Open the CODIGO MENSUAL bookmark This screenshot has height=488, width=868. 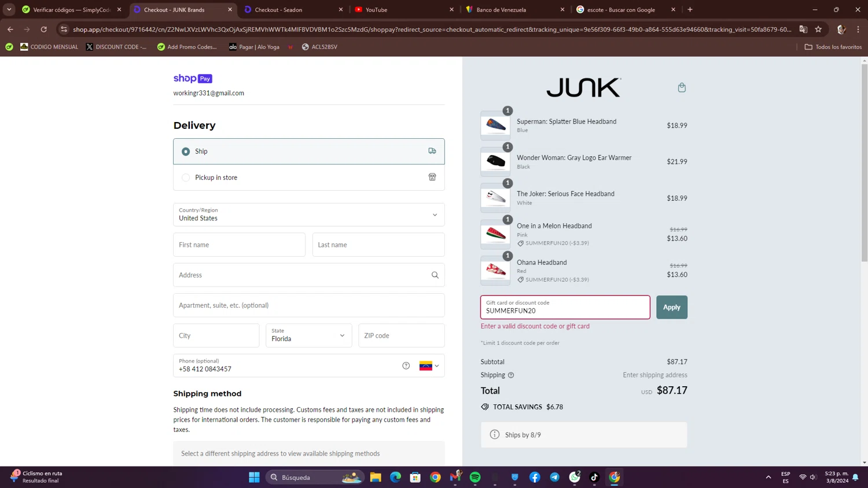pos(49,47)
